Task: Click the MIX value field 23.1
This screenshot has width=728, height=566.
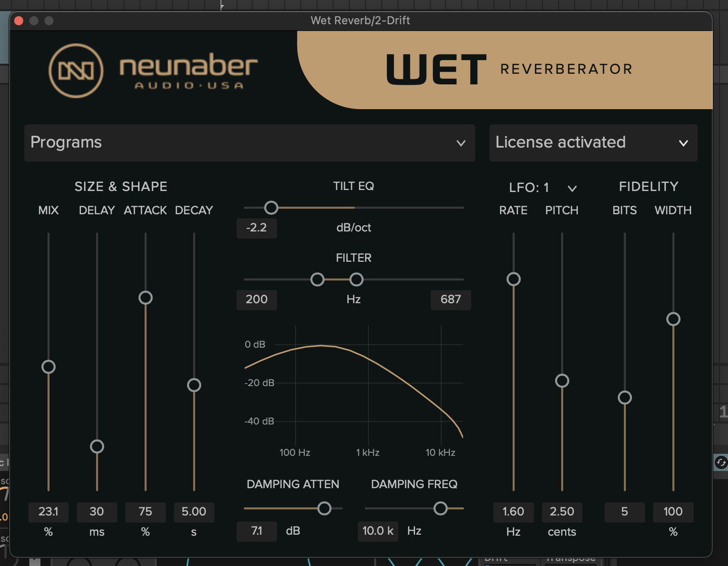Action: tap(49, 512)
